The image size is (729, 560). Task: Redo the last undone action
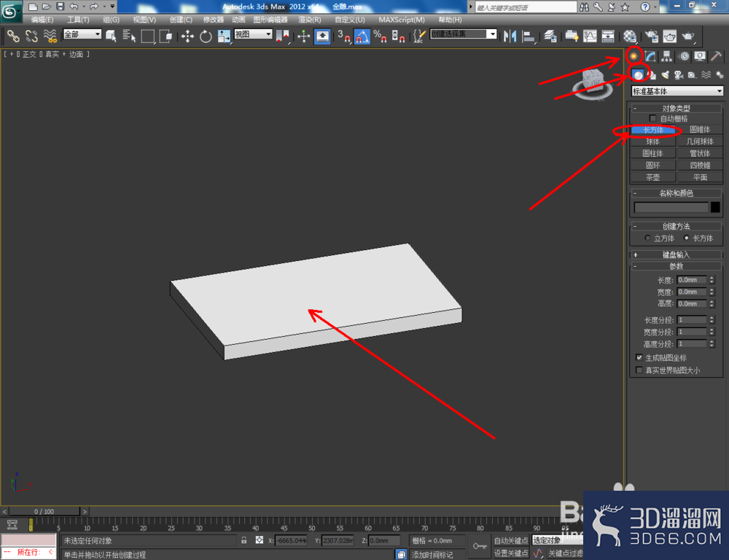pos(94,7)
